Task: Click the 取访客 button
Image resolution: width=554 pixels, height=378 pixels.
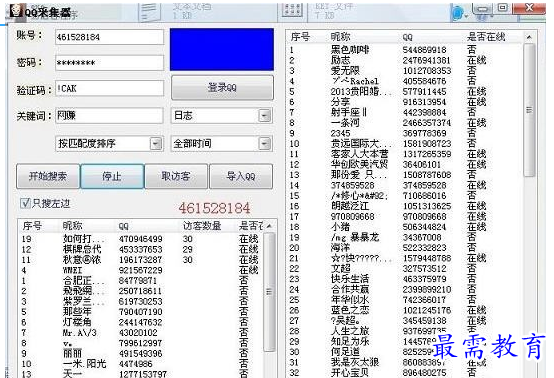Action: click(176, 176)
